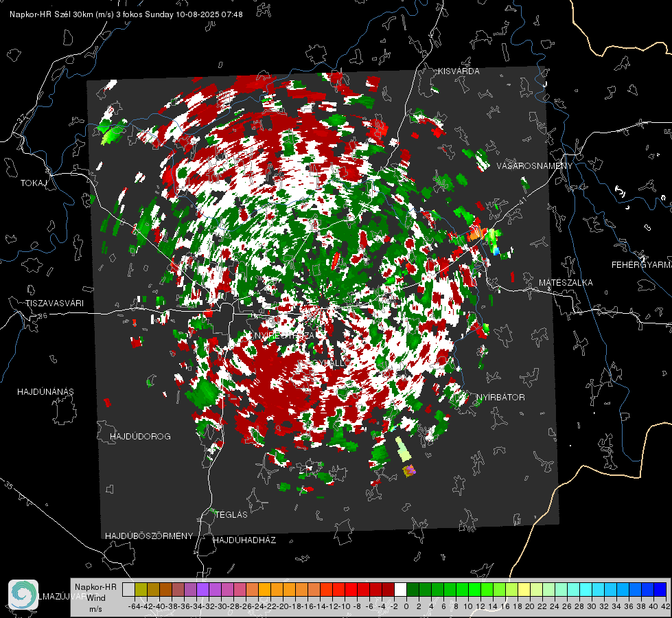Click the road number 35 at lower left
672x618 pixels.
coord(9,485)
